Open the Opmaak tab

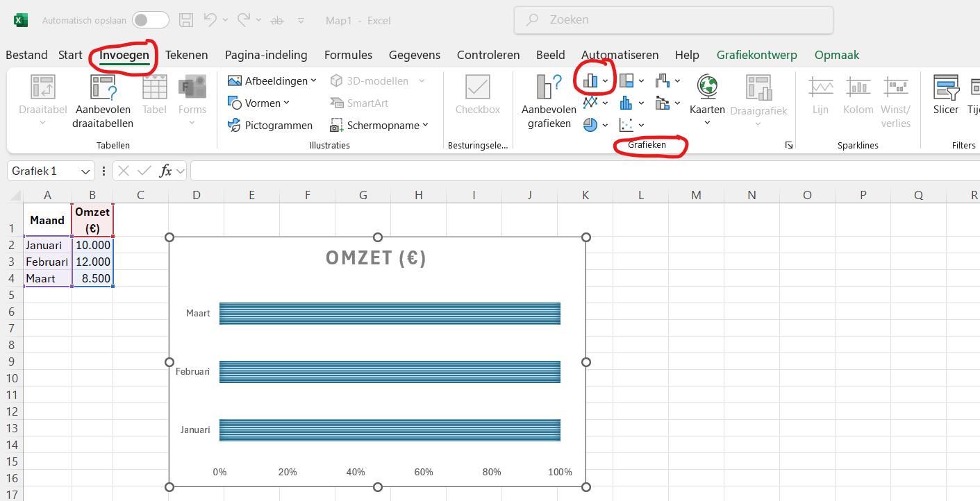click(x=837, y=55)
